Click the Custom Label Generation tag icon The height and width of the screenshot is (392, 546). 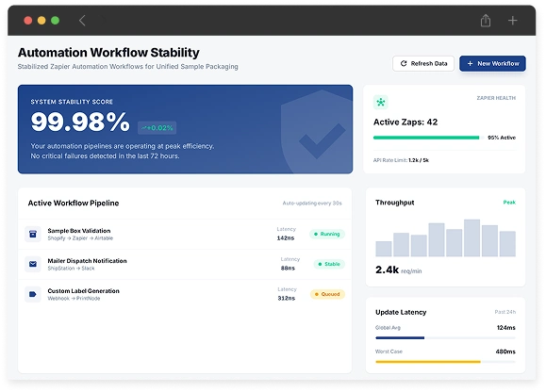click(33, 294)
